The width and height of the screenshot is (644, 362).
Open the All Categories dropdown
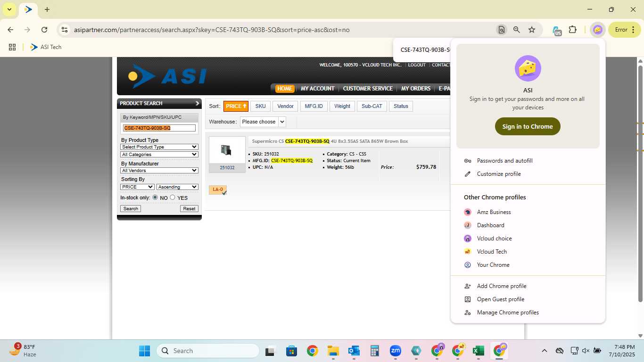159,154
